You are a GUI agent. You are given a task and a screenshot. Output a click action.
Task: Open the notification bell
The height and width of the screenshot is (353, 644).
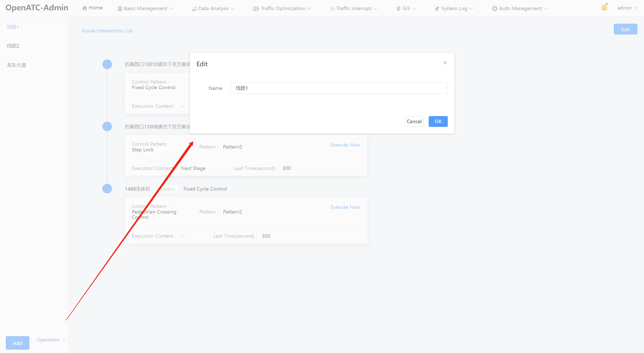tap(604, 8)
